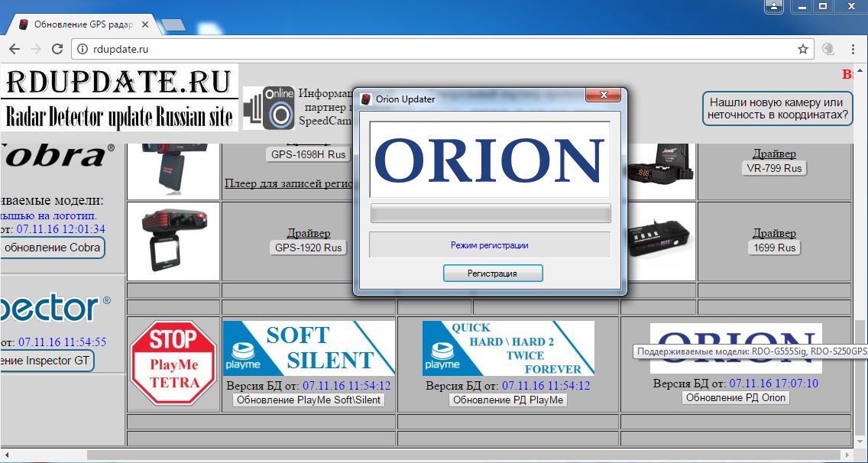Go forward in the browser
868x463 pixels.
pos(36,50)
